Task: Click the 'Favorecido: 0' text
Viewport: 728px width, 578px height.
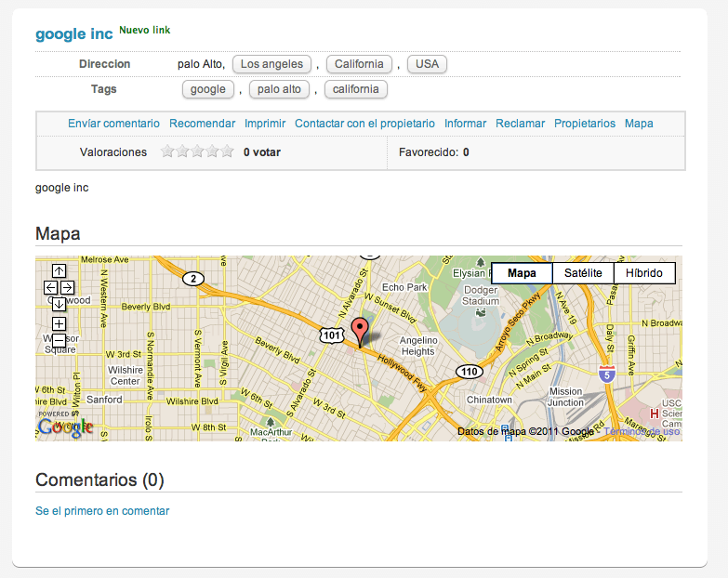Action: point(433,152)
